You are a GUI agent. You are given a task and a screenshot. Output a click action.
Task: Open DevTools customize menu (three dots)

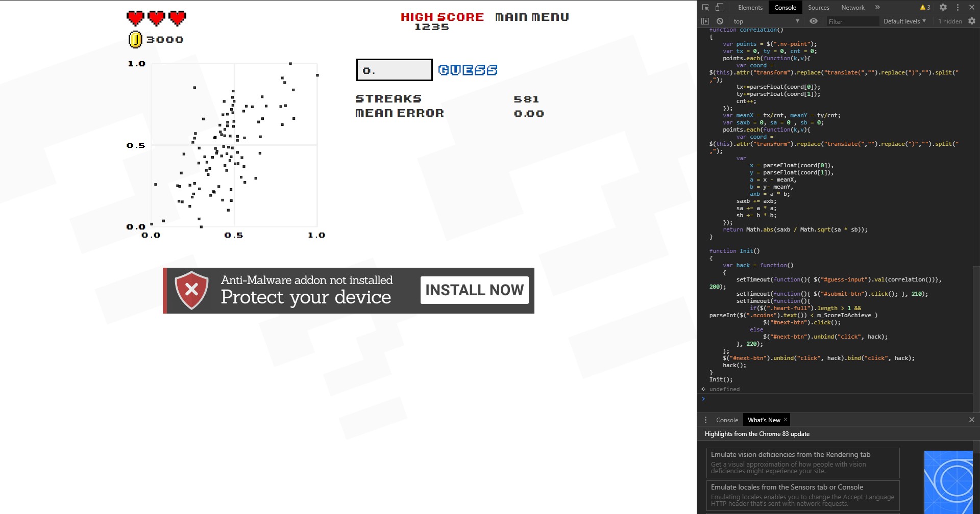(x=958, y=7)
